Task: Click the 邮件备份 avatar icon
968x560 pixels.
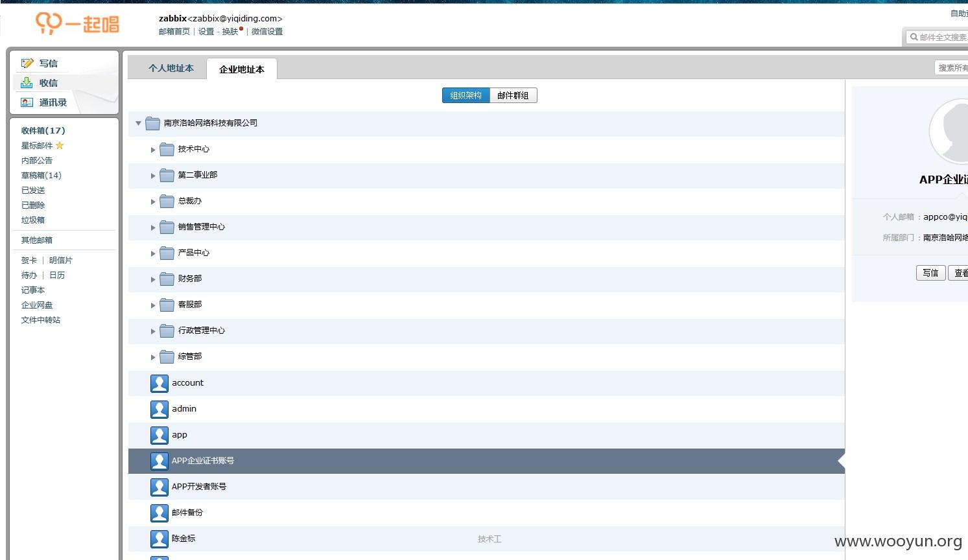Action: (x=159, y=513)
